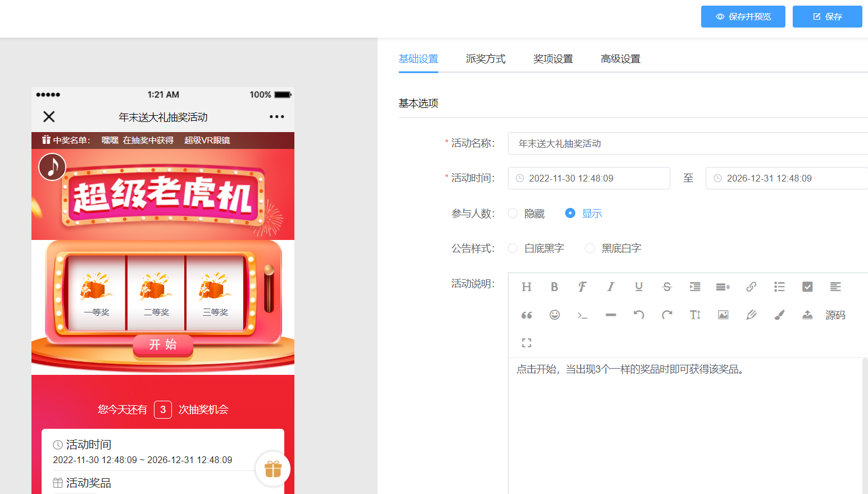
Task: Click the 二等奖 slot reel
Action: (156, 293)
